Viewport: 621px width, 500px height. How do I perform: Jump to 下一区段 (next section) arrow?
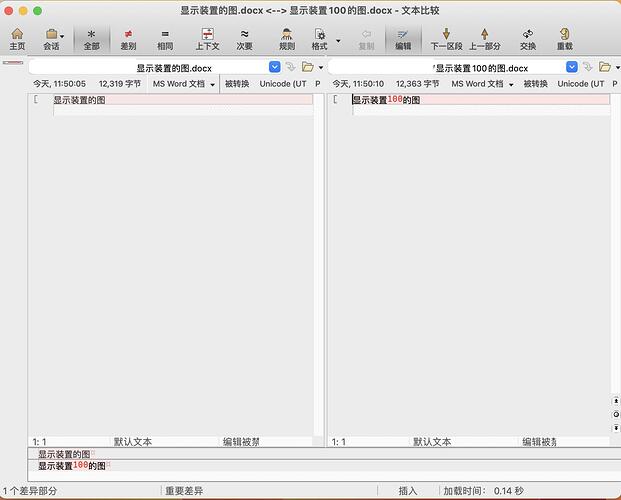[446, 39]
